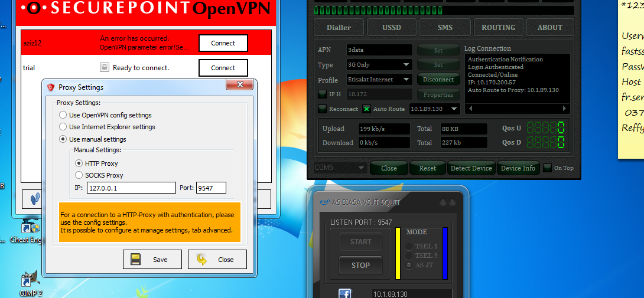Click the APN field showing 3data
Image resolution: width=644 pixels, height=298 pixels.
point(379,50)
